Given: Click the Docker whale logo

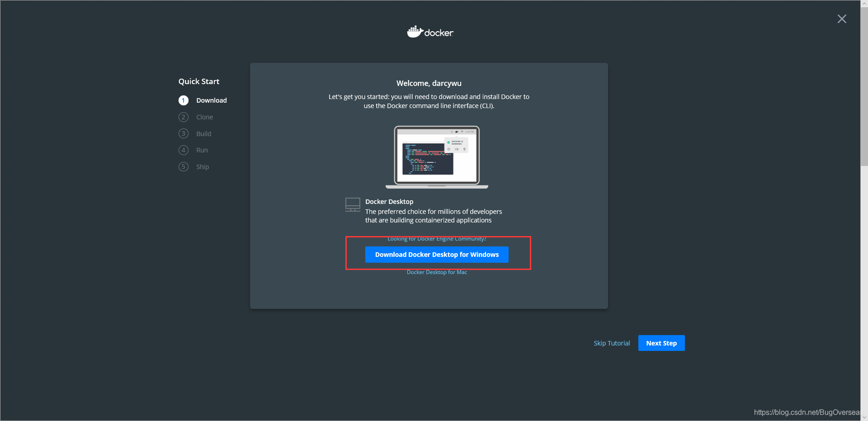Looking at the screenshot, I should [x=430, y=32].
